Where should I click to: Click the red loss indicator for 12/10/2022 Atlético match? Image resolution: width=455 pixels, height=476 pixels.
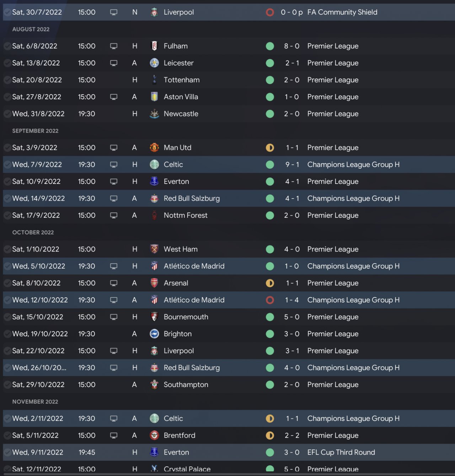pos(270,300)
